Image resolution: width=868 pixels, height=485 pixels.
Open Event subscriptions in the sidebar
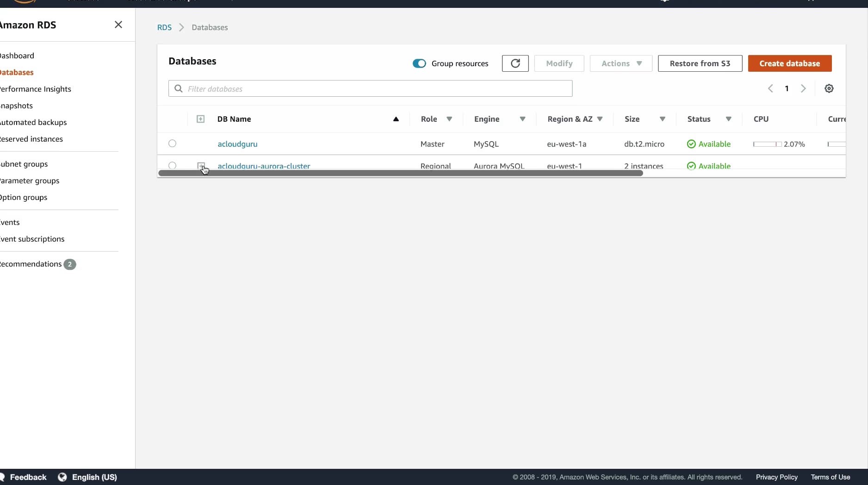point(32,239)
